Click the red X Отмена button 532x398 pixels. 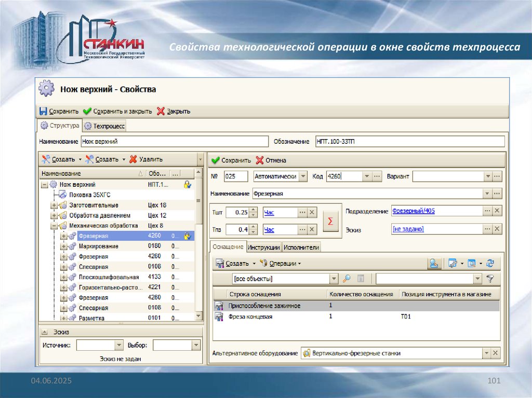point(271,160)
